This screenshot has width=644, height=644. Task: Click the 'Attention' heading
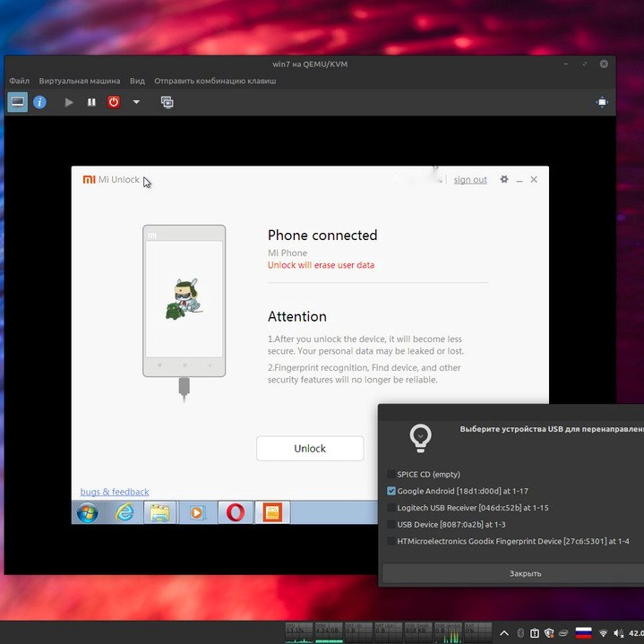tap(297, 317)
